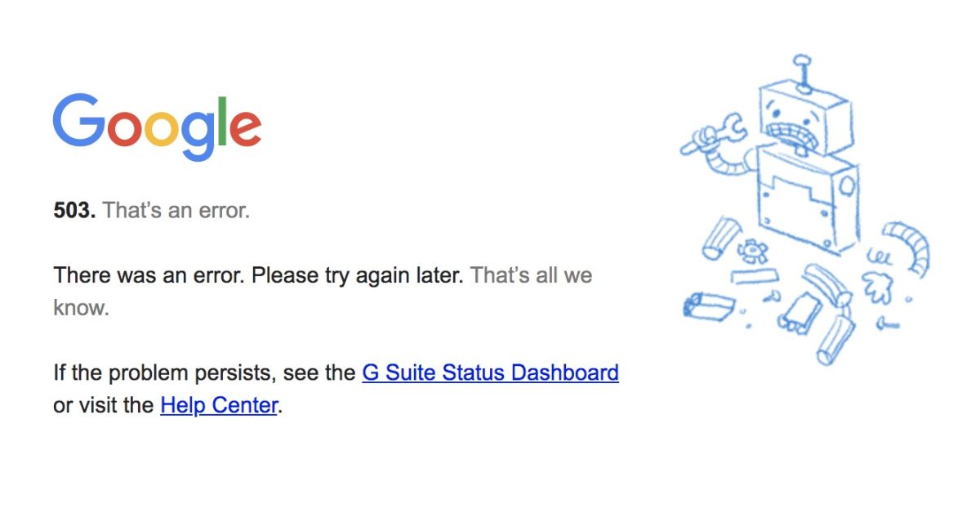Visit the Help Center link
Viewport: 980px width, 513px height.
pyautogui.click(x=219, y=404)
